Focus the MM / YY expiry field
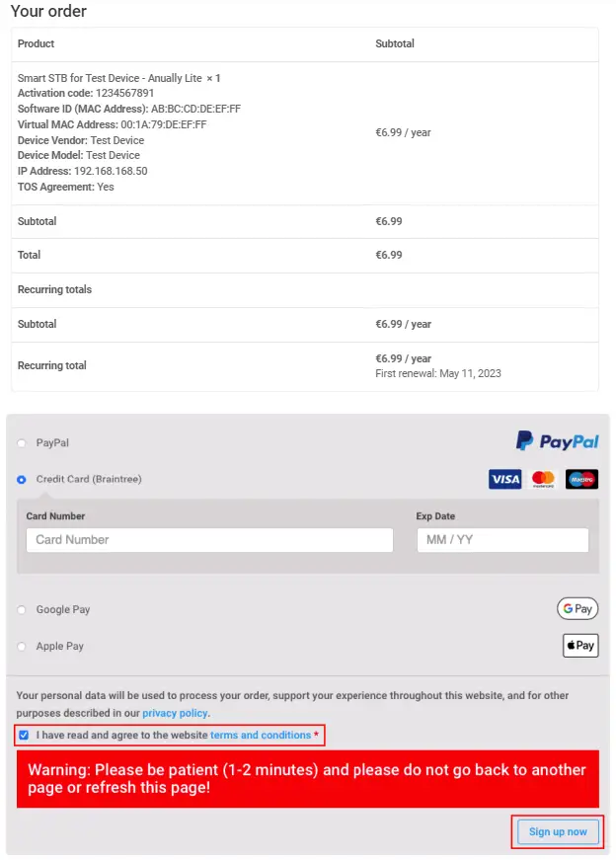The width and height of the screenshot is (616, 860). [x=502, y=540]
